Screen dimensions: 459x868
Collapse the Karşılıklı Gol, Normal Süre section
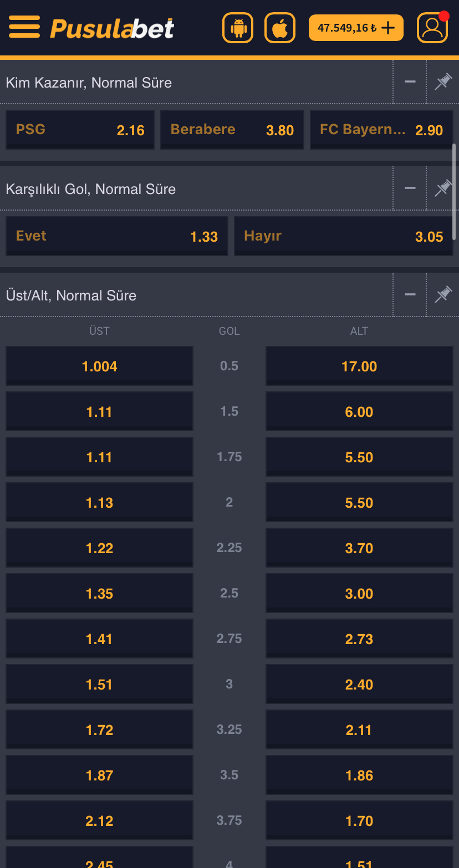click(410, 188)
